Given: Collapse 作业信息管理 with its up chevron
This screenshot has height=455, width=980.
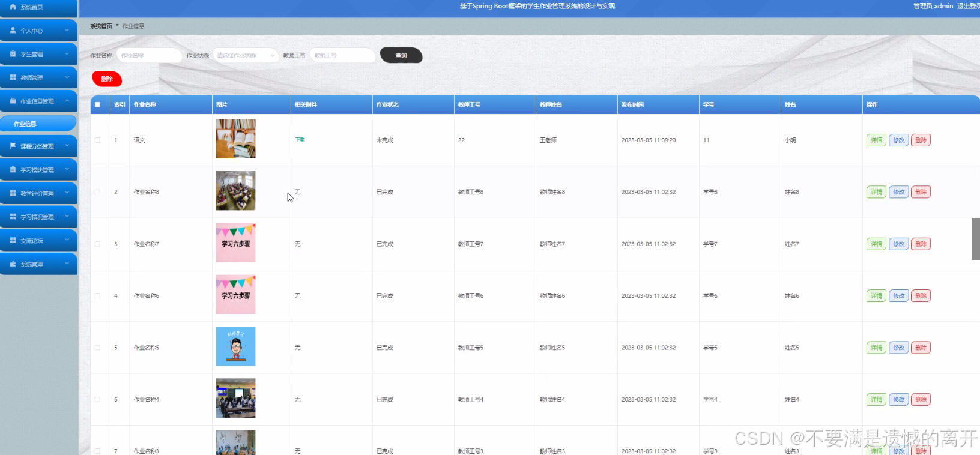Looking at the screenshot, I should point(67,101).
